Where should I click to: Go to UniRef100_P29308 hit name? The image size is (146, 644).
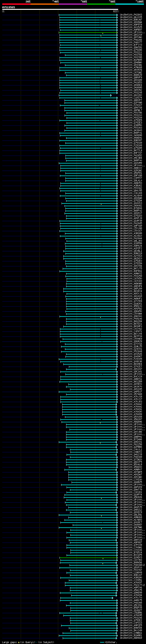tap(131, 145)
